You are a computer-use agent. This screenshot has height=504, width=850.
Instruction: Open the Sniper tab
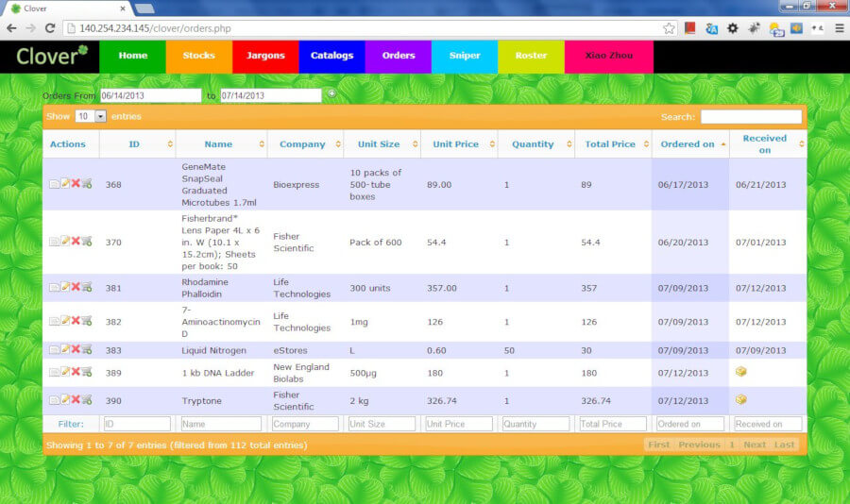tap(465, 57)
